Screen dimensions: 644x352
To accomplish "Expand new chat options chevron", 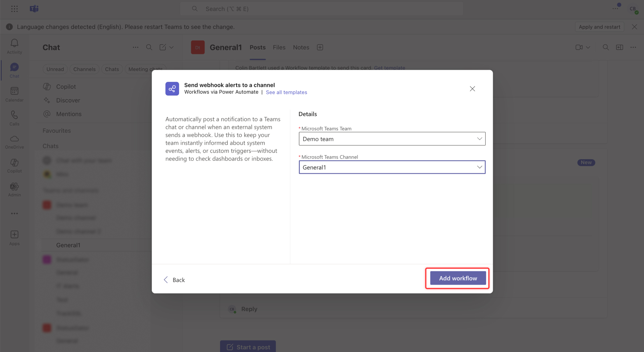I will (171, 47).
